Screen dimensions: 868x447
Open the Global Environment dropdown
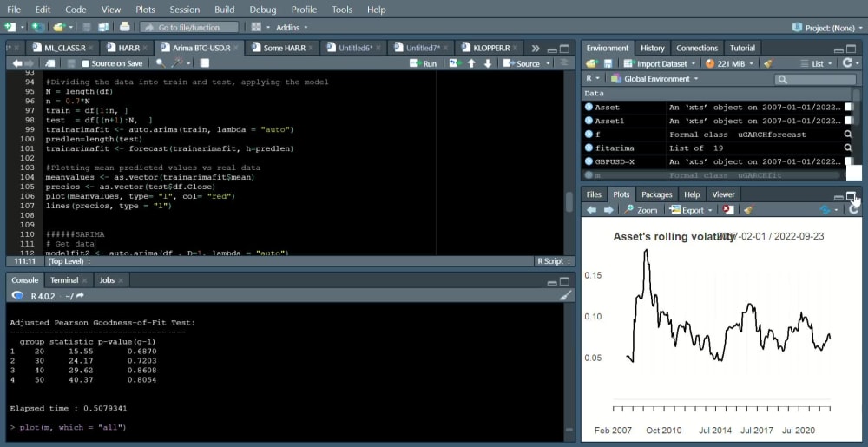pos(654,79)
